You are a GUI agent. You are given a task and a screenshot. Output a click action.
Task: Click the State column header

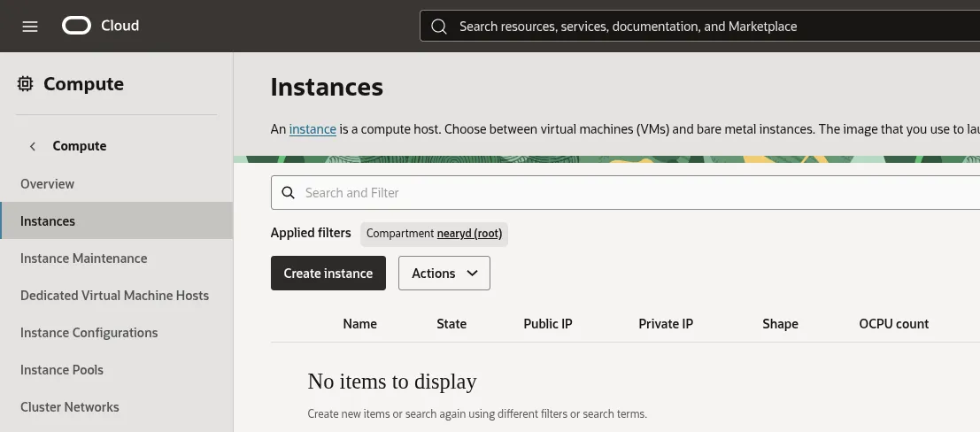pyautogui.click(x=451, y=324)
